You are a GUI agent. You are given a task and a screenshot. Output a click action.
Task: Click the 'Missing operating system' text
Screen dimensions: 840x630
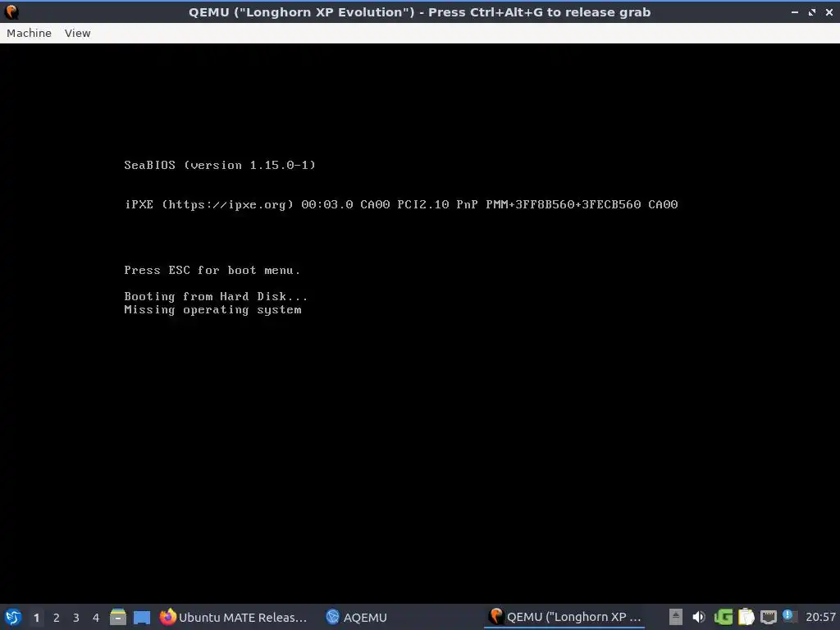[x=212, y=309]
